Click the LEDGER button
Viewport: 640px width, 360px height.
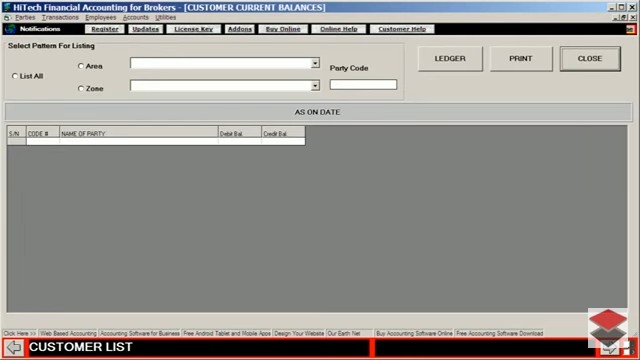[x=450, y=59]
